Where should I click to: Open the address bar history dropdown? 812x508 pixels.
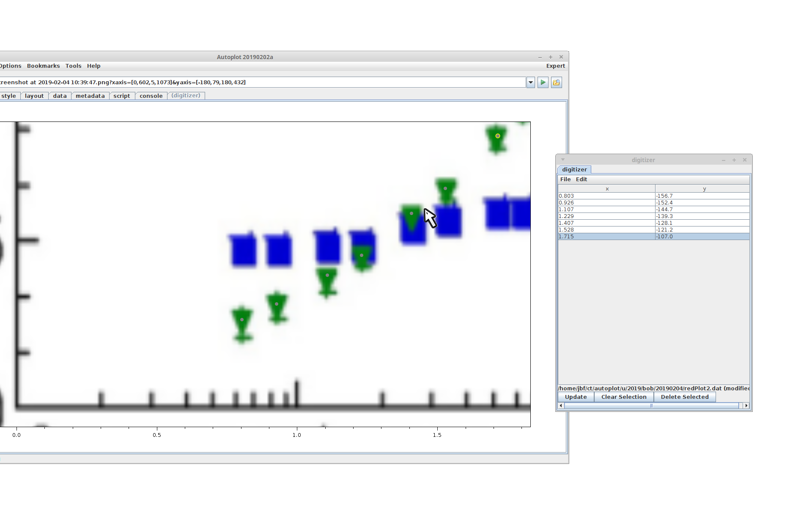click(x=531, y=83)
